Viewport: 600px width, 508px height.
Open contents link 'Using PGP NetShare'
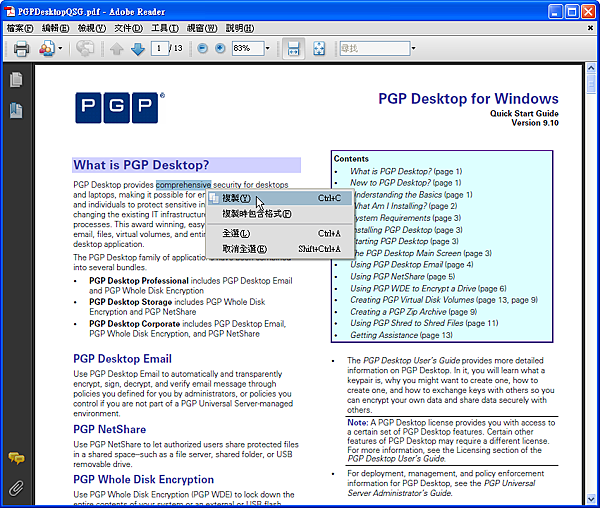tap(388, 277)
